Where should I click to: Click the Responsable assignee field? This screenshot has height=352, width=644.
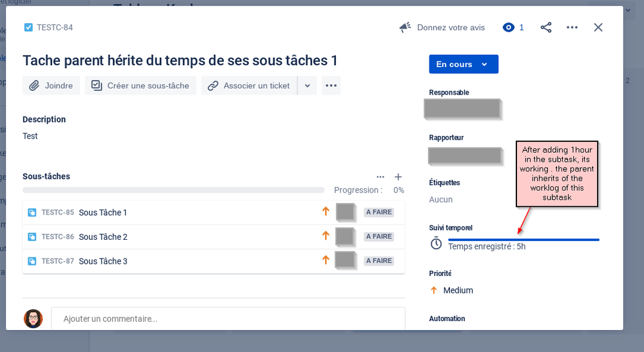coord(462,109)
